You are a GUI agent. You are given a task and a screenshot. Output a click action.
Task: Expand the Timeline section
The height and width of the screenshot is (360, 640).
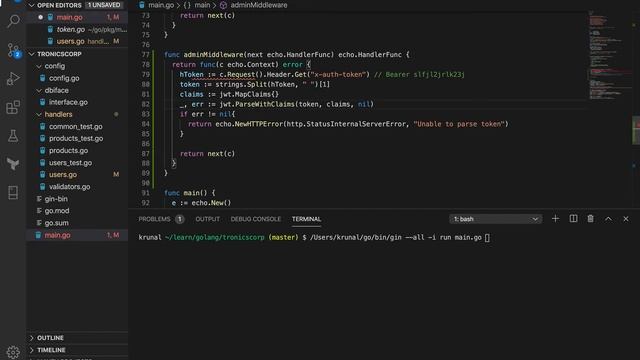click(x=32, y=350)
